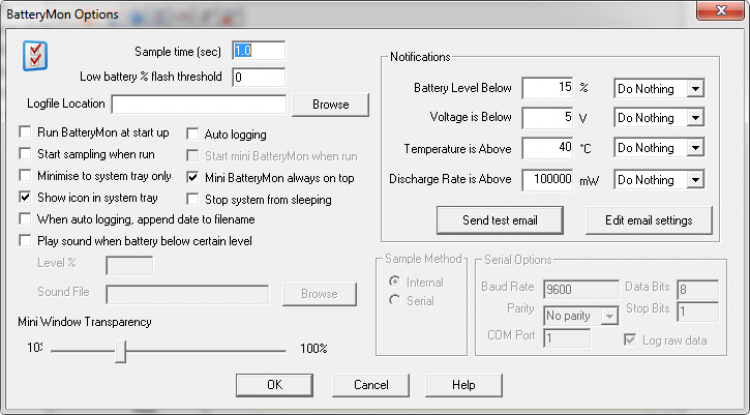Enable Run BatteryMon at start up
750x415 pixels.
(25, 132)
